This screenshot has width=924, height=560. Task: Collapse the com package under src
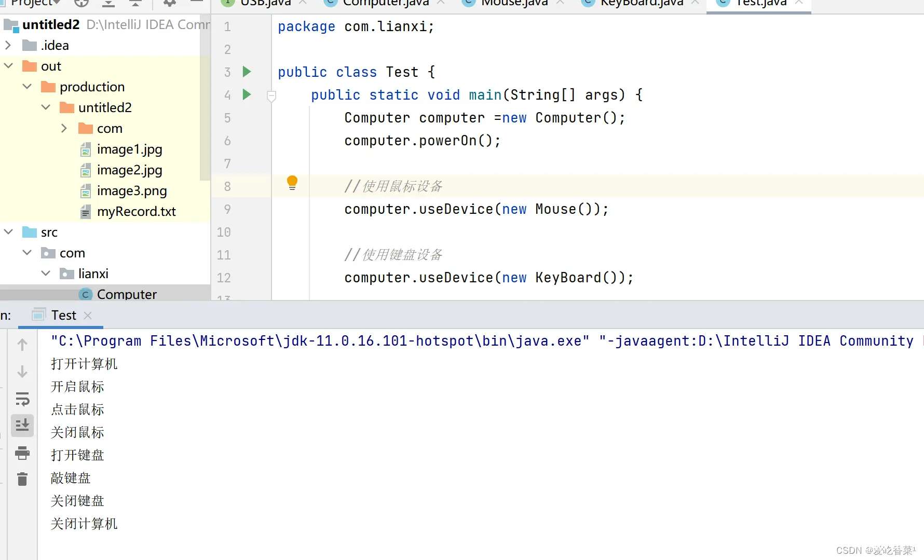click(x=27, y=253)
